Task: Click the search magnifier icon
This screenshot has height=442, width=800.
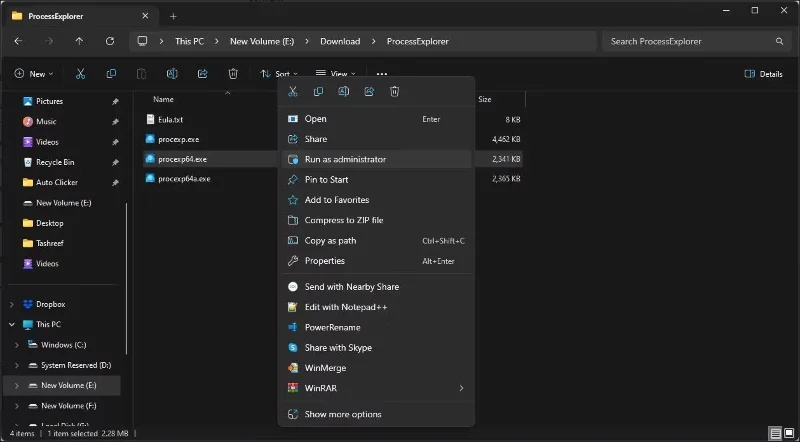Action: [x=779, y=41]
